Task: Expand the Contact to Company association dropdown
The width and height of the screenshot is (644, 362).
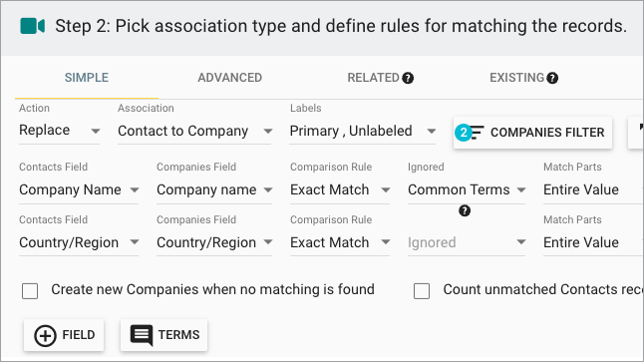Action: [x=194, y=131]
